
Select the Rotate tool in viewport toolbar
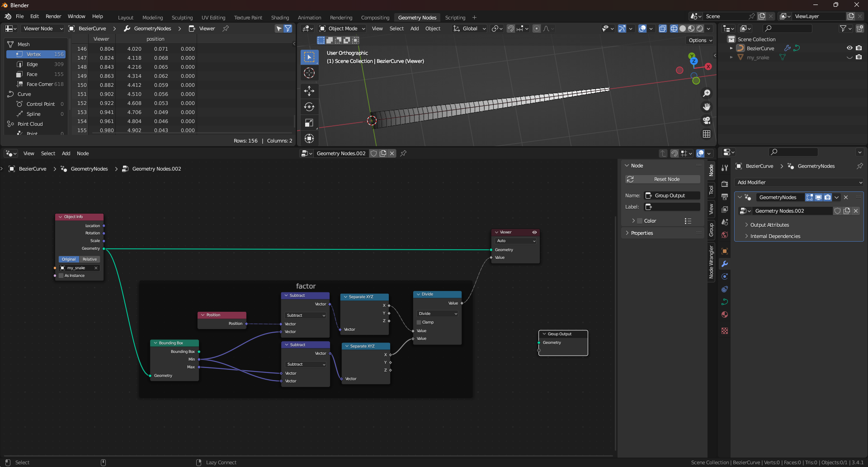tap(309, 107)
